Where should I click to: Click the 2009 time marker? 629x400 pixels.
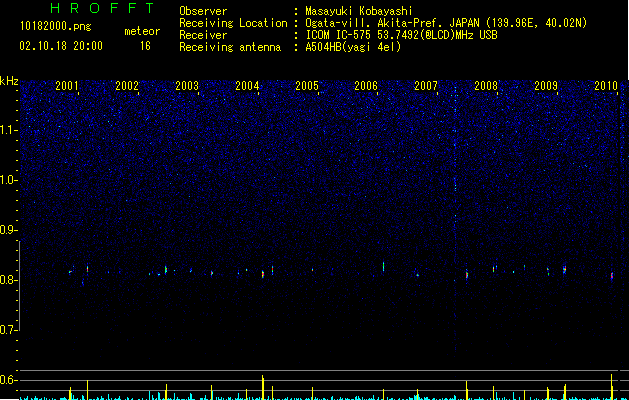546,85
